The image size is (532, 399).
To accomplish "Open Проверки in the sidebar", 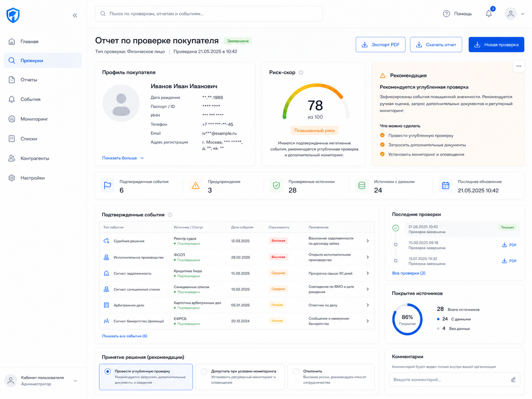I will [43, 60].
